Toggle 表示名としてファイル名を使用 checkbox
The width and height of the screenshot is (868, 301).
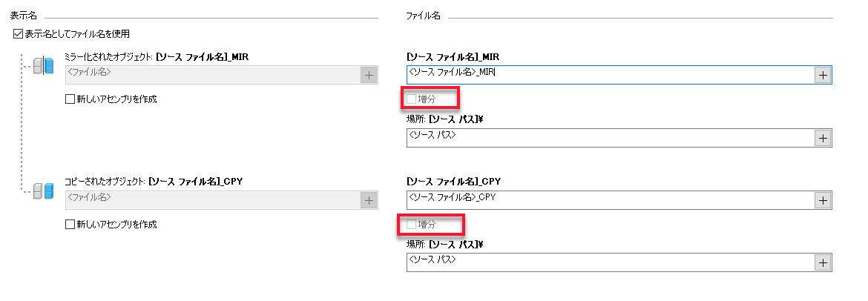point(19,34)
